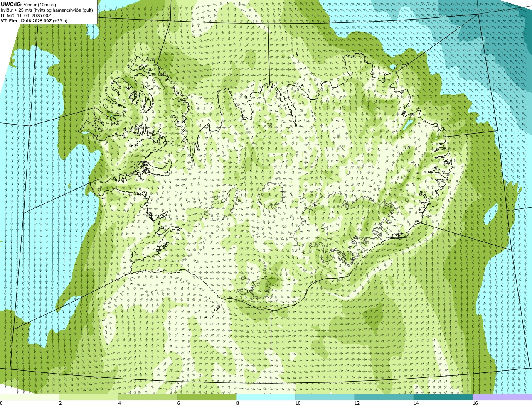This screenshot has width=532, height=406.
Task: Click the medium green 4–6 m/s legend swatch
Action: coord(148,397)
